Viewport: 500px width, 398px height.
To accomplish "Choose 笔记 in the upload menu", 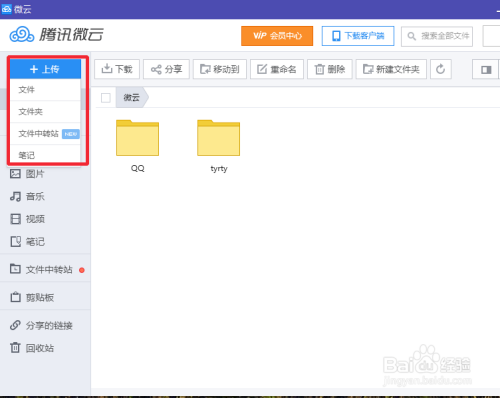I will point(45,154).
